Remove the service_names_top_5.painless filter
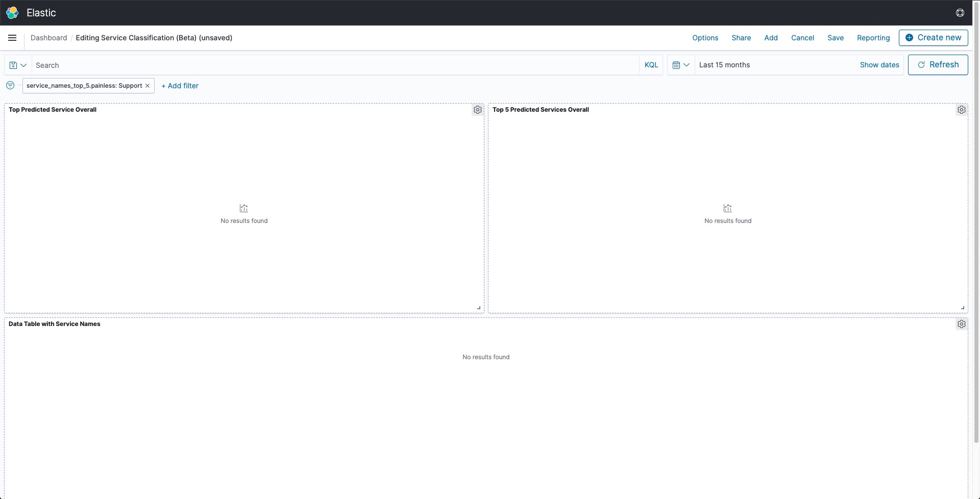The height and width of the screenshot is (499, 980). (148, 86)
